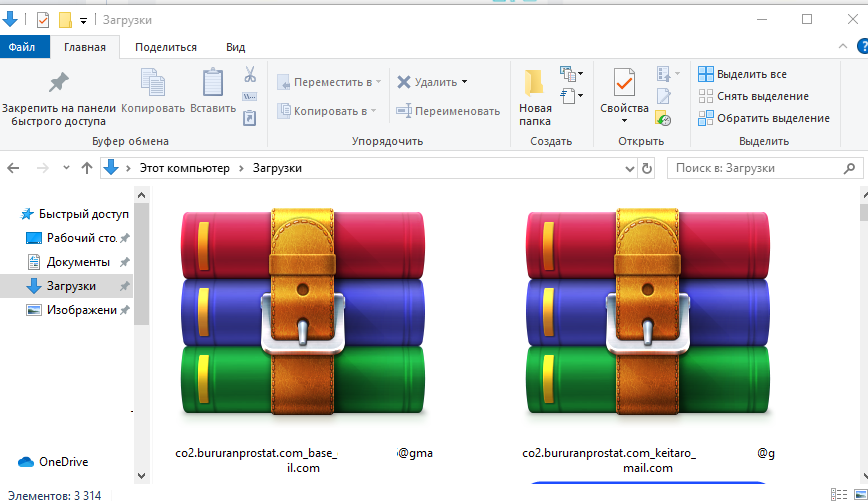
Task: Click the Копировать (Copy) ribbon icon
Action: click(x=153, y=82)
